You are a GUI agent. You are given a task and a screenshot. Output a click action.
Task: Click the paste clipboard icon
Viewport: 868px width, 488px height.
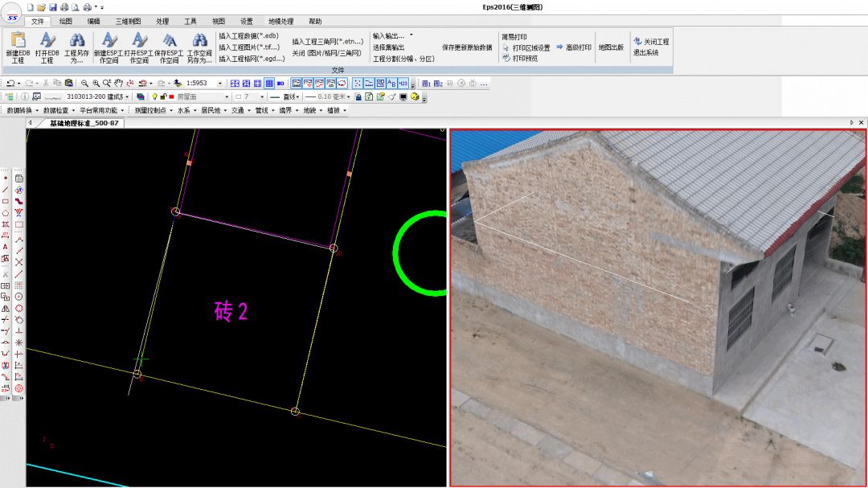[69, 84]
